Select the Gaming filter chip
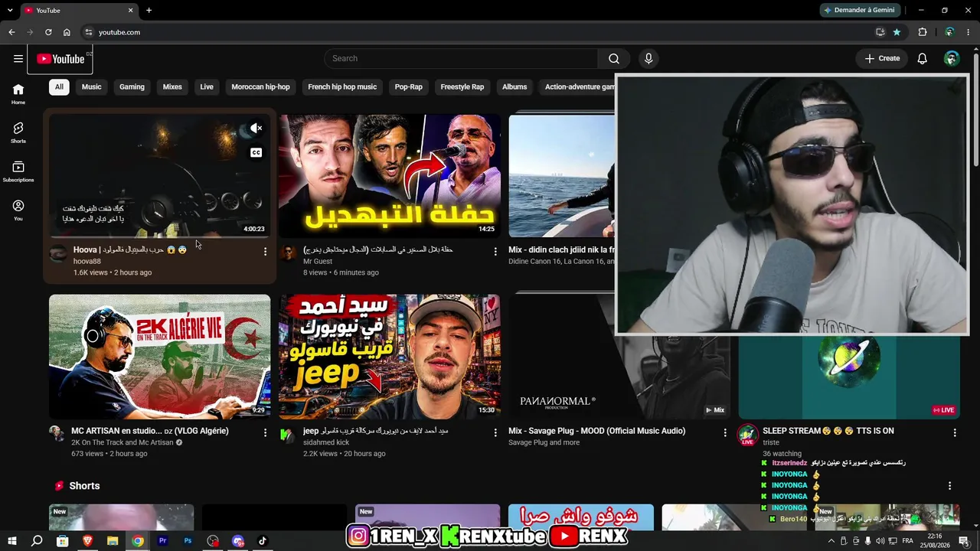Viewport: 980px width, 551px height. pyautogui.click(x=132, y=86)
